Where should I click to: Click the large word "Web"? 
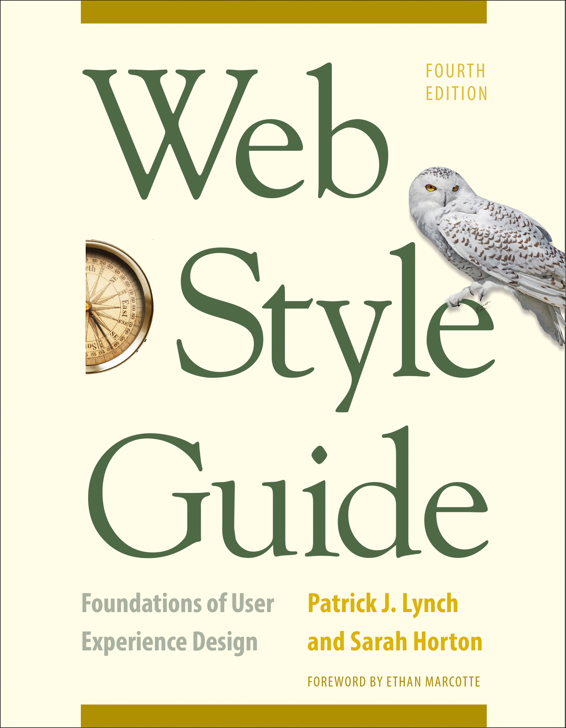pos(236,132)
